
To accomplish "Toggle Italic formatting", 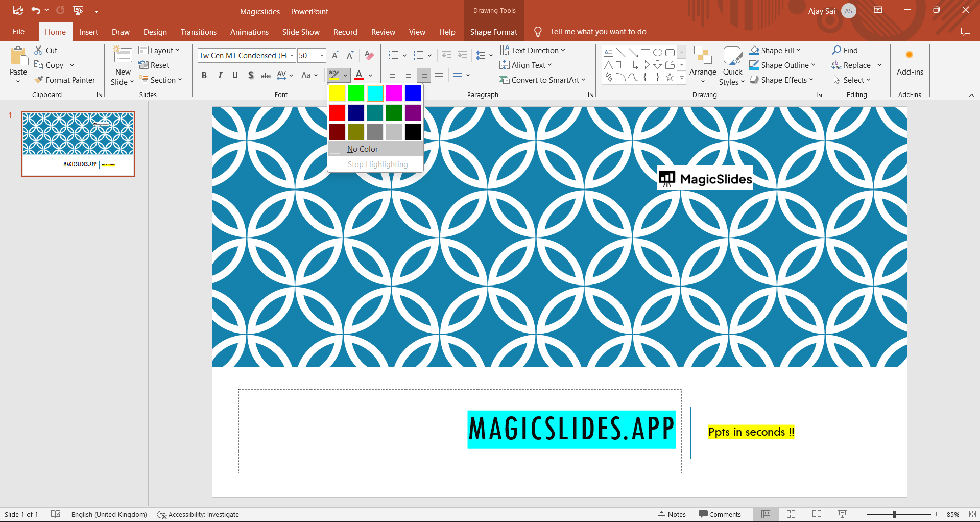I will [x=220, y=75].
